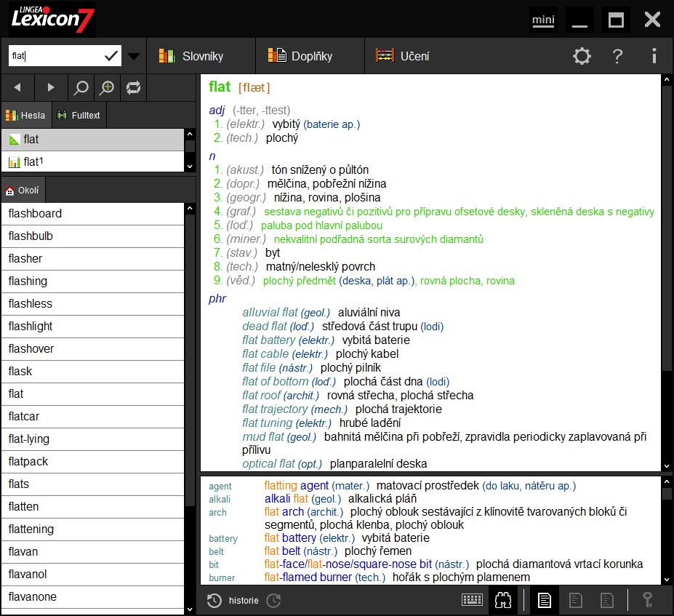Go forward with the right arrow
Viewport: 674px width, 616px height.
pyautogui.click(x=51, y=88)
